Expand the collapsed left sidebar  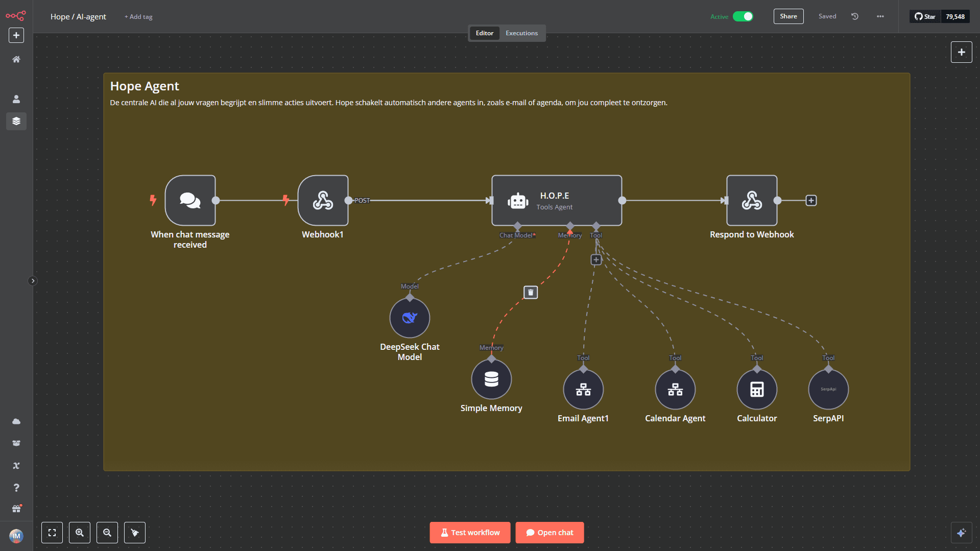[33, 281]
